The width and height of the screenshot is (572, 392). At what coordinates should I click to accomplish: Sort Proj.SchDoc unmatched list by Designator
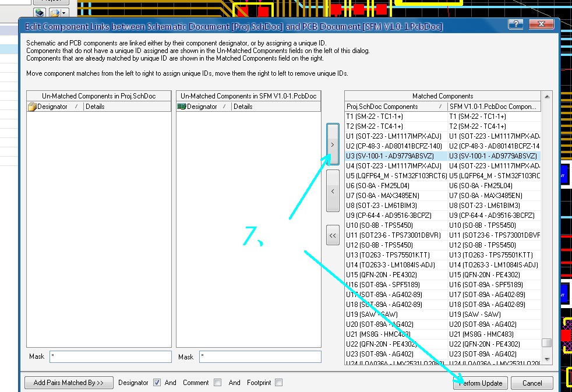click(55, 107)
